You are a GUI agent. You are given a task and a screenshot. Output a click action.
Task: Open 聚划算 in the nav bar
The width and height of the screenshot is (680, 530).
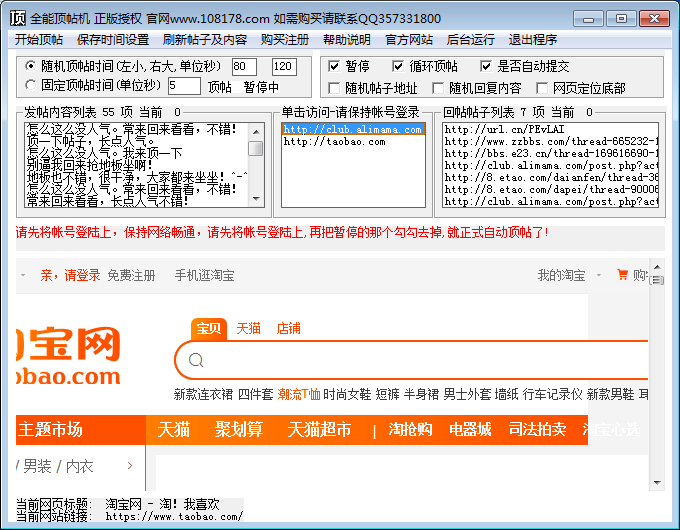[x=239, y=429]
